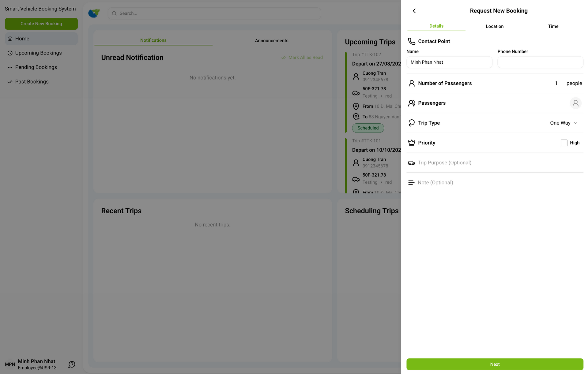588x374 pixels.
Task: Click the chat help icon at bottom left
Action: point(72,364)
